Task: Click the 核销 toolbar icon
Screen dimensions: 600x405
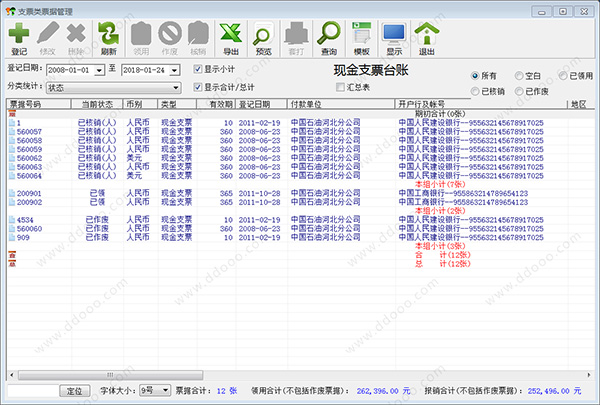Action: (198, 33)
